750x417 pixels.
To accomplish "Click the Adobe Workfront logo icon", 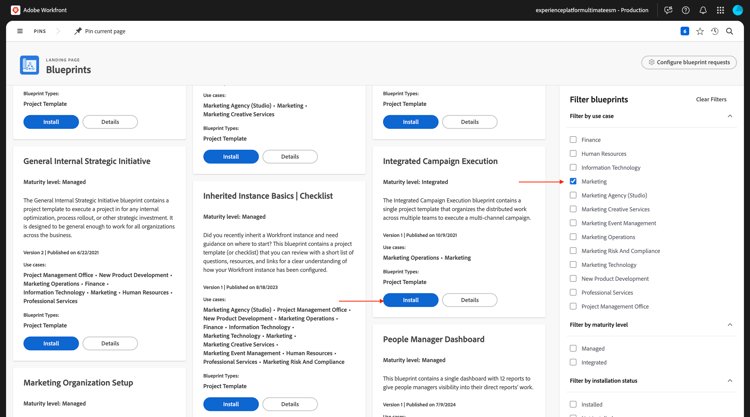I will [x=15, y=10].
